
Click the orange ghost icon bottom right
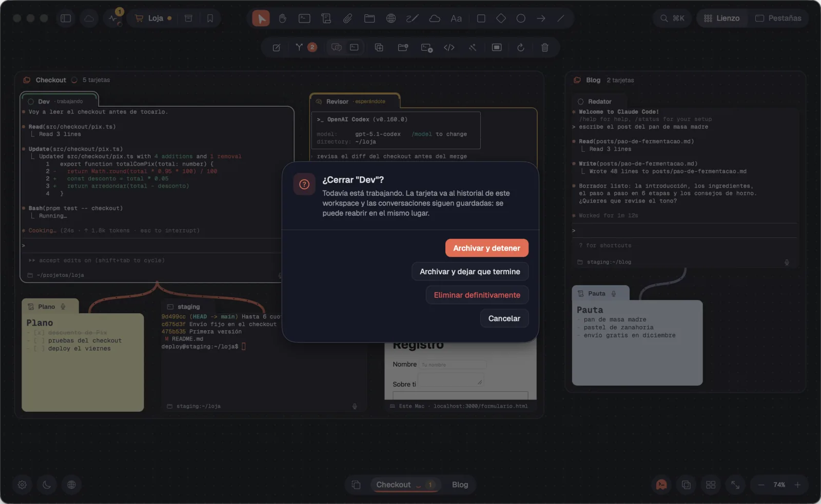662,485
